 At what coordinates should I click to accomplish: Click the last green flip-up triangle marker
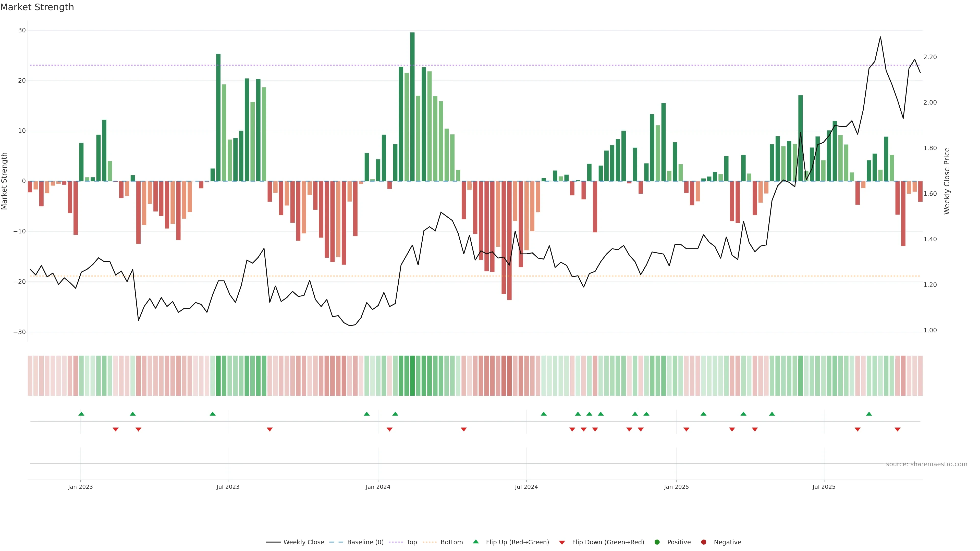pos(869,414)
